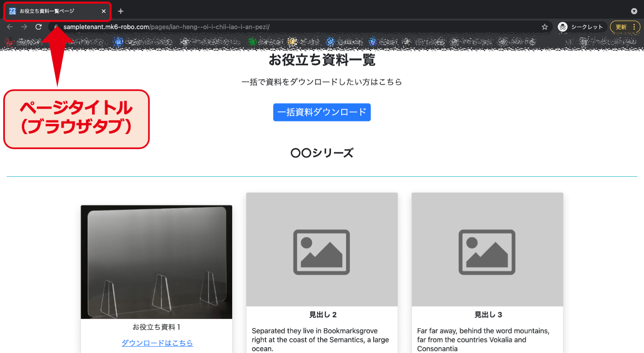This screenshot has height=353, width=644.
Task: Click the forward navigation arrow
Action: (24, 27)
